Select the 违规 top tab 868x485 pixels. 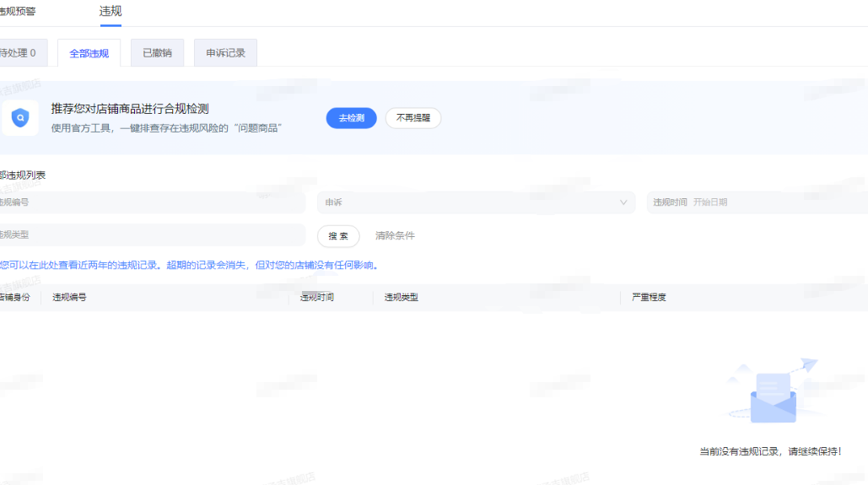(x=111, y=11)
